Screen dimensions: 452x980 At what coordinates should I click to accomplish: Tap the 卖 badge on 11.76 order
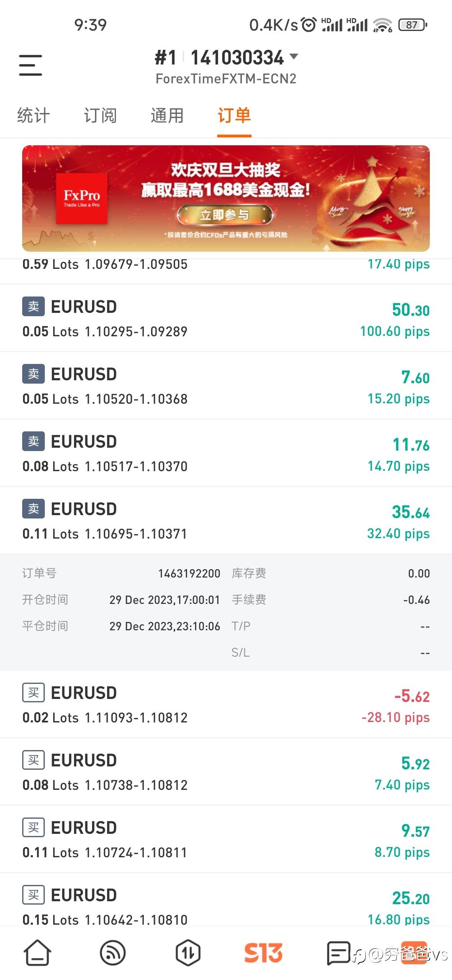click(33, 441)
